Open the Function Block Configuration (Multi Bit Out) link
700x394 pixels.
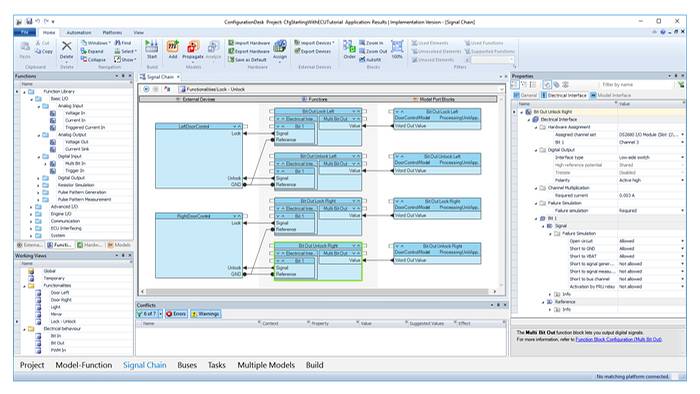click(618, 340)
